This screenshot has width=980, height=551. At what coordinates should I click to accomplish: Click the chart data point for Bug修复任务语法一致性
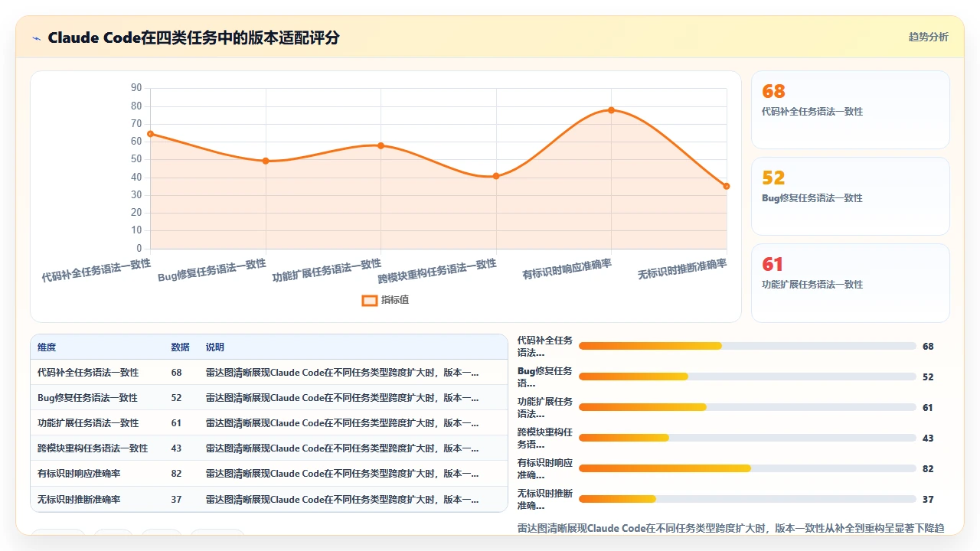pyautogui.click(x=266, y=161)
